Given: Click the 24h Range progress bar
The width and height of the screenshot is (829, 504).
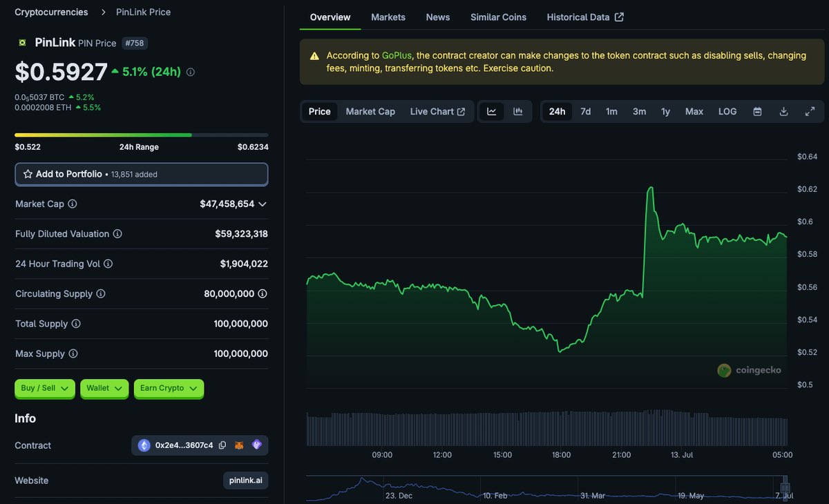Looking at the screenshot, I should [x=142, y=135].
